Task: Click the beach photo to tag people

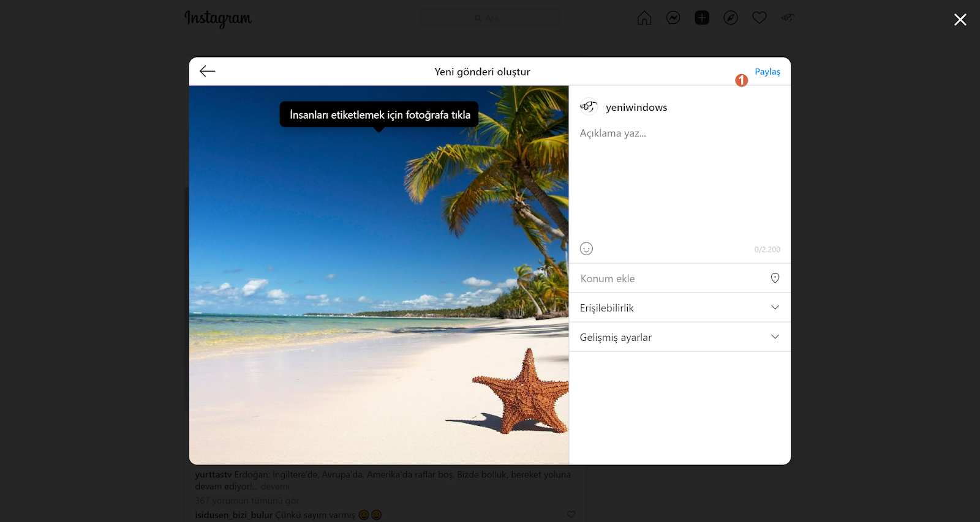Action: (x=379, y=275)
